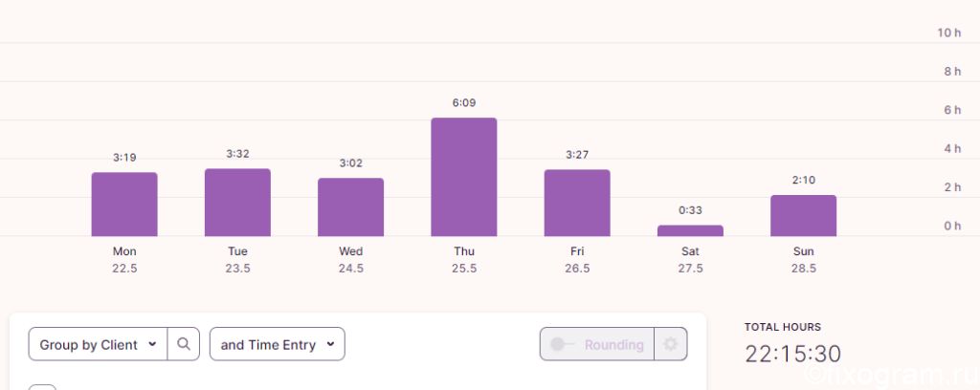This screenshot has height=390, width=980.
Task: Click the Tuesday 3:32 bar
Action: [237, 203]
